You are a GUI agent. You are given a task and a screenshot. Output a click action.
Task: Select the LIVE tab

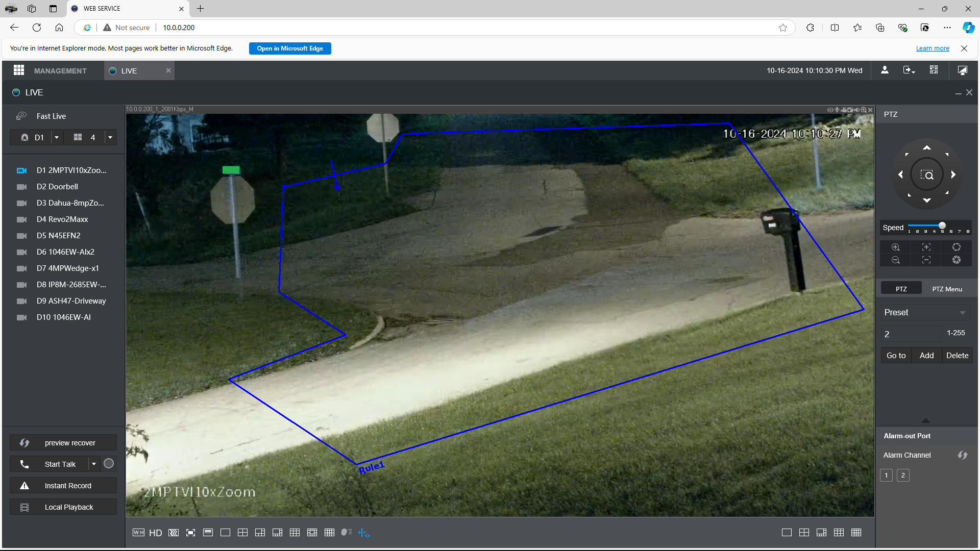point(139,71)
